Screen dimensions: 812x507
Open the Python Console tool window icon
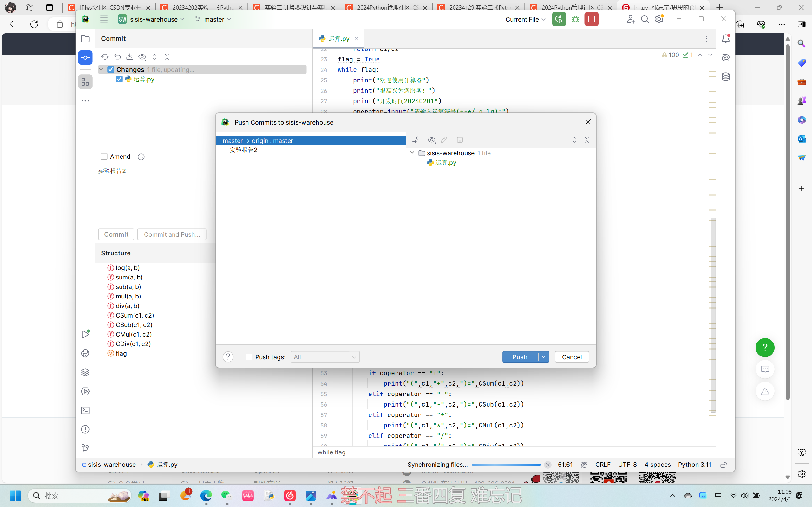pyautogui.click(x=85, y=353)
